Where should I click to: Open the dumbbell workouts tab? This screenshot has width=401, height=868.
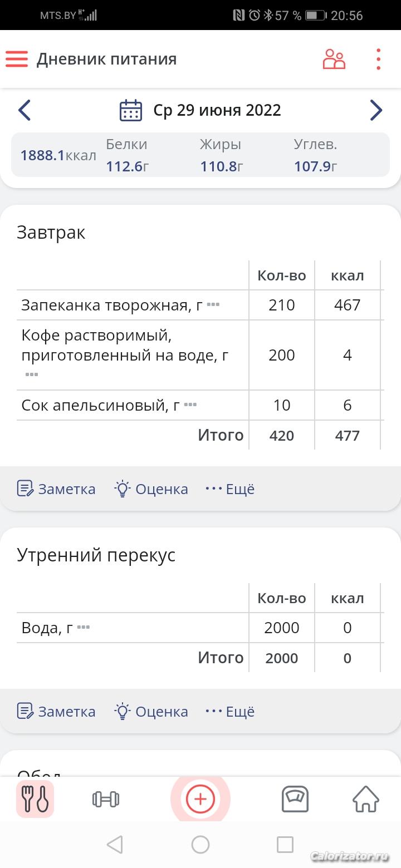click(105, 800)
